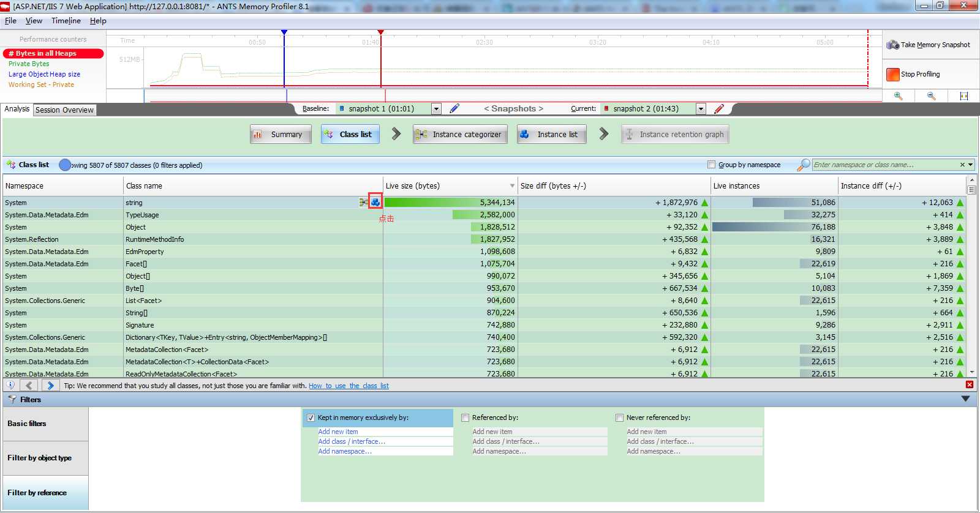The height and width of the screenshot is (513, 980).
Task: Open the Timeline menu
Action: (x=66, y=21)
